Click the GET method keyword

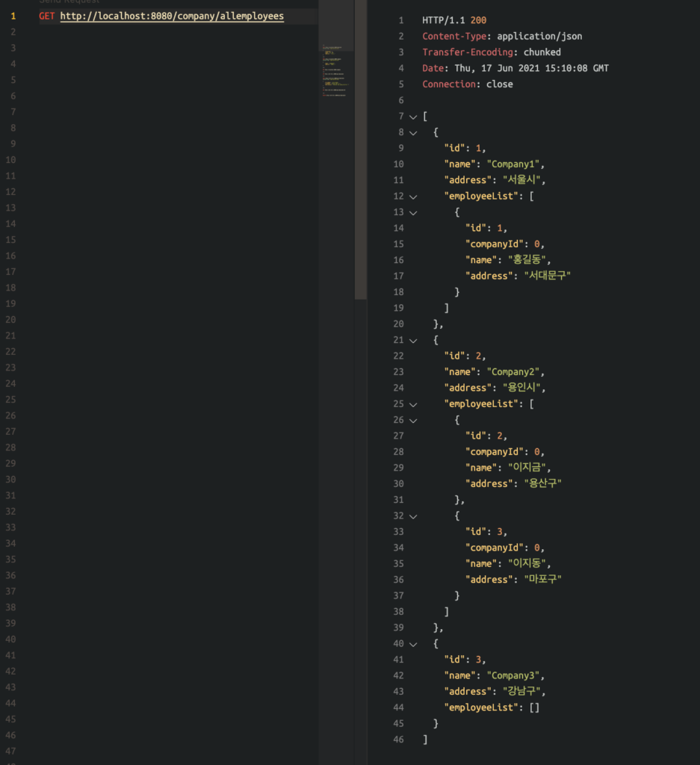[47, 16]
